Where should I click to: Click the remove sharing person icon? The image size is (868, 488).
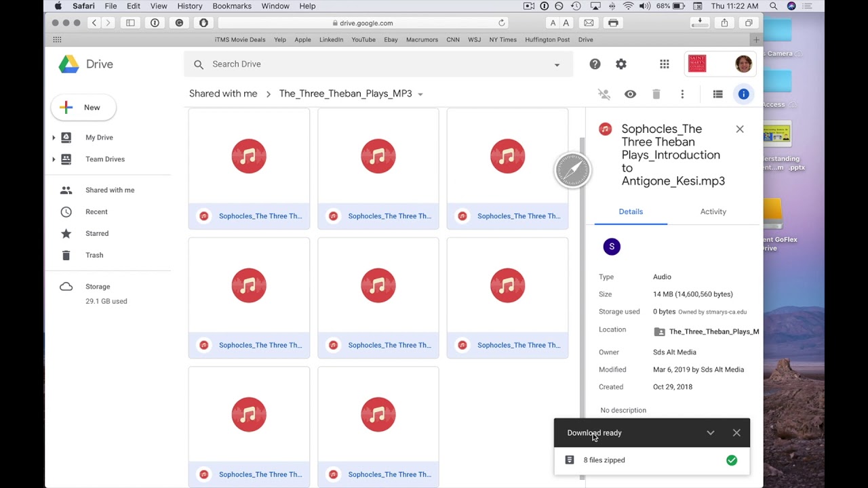tap(604, 94)
